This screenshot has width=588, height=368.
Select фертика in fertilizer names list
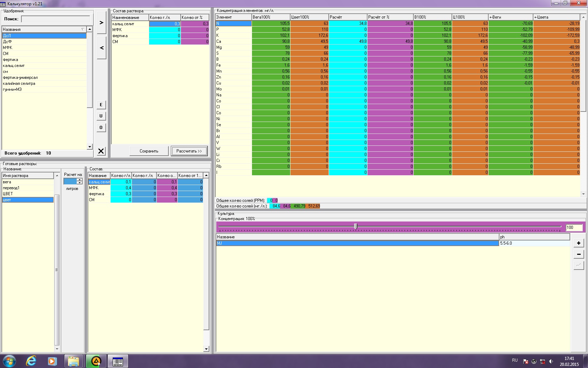click(x=44, y=60)
